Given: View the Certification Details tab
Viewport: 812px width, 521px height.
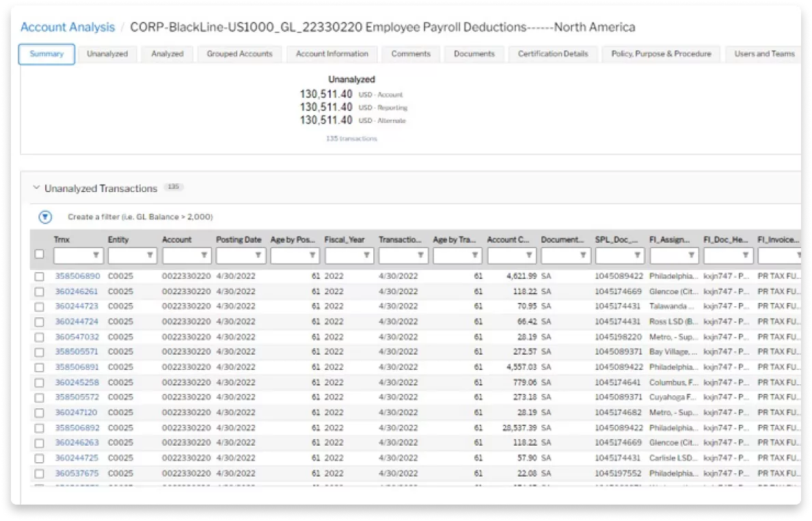Looking at the screenshot, I should pos(553,54).
